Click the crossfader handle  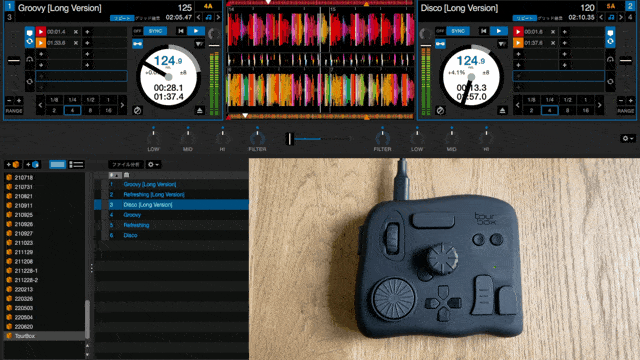tap(289, 139)
